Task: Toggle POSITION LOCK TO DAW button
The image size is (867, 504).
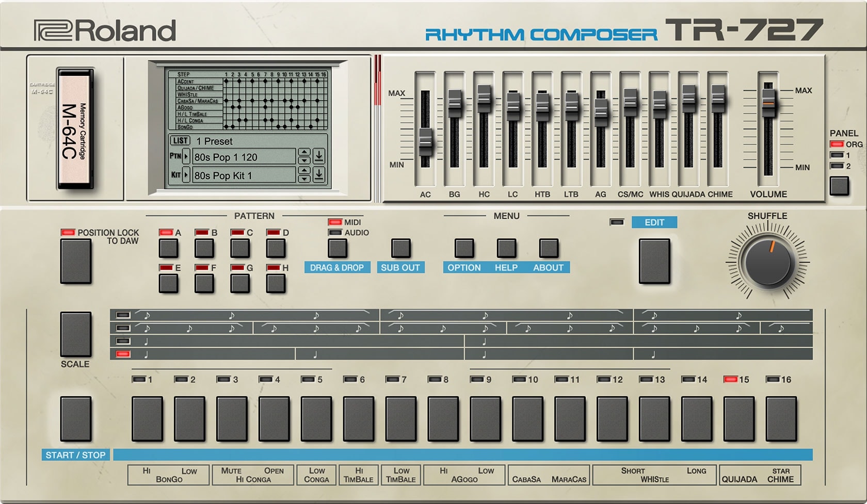Action: pyautogui.click(x=76, y=261)
